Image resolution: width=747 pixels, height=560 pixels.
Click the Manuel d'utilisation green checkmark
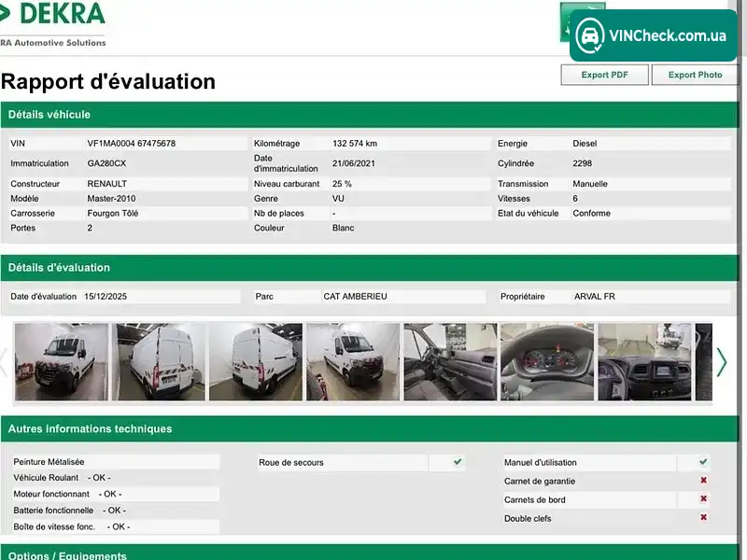click(703, 462)
